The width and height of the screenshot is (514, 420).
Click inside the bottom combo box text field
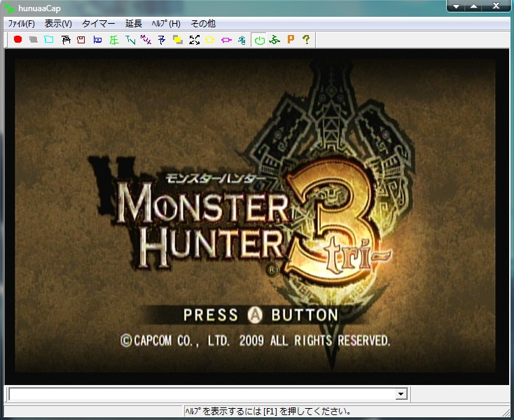(x=202, y=395)
